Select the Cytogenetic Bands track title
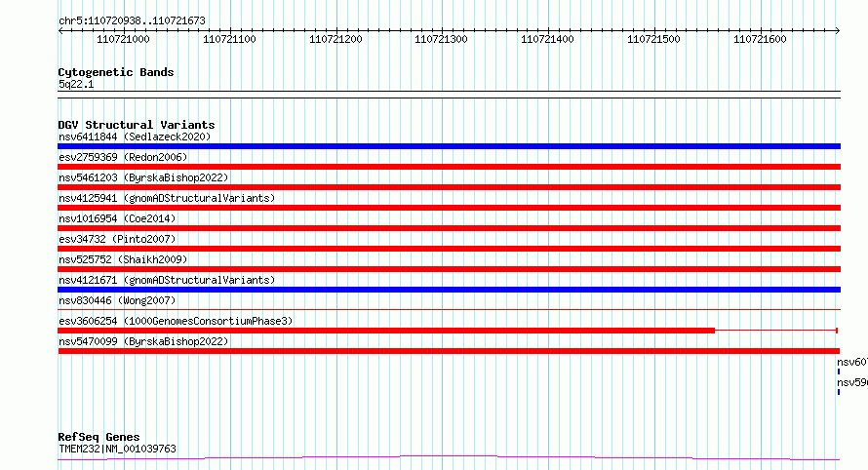868x470 pixels. (x=116, y=72)
